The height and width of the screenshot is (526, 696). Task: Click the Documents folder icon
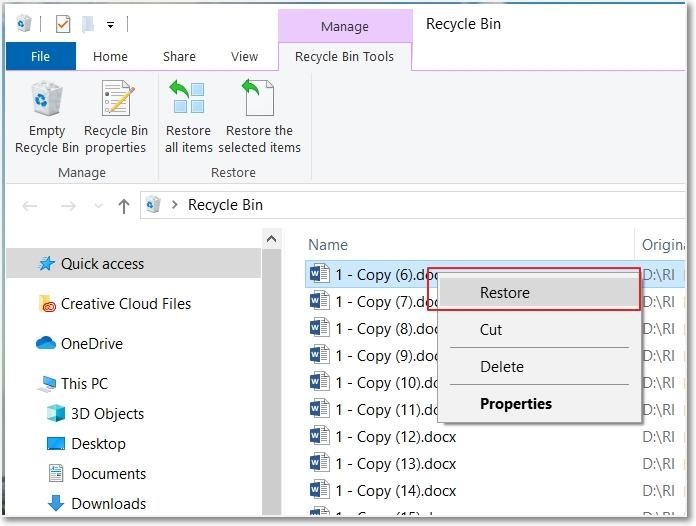[x=56, y=473]
